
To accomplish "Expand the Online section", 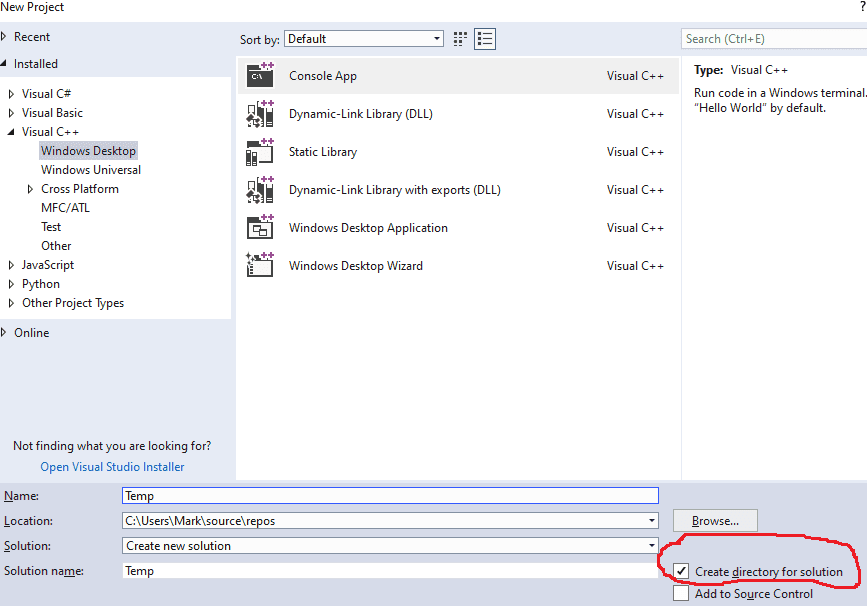I will pos(4,332).
